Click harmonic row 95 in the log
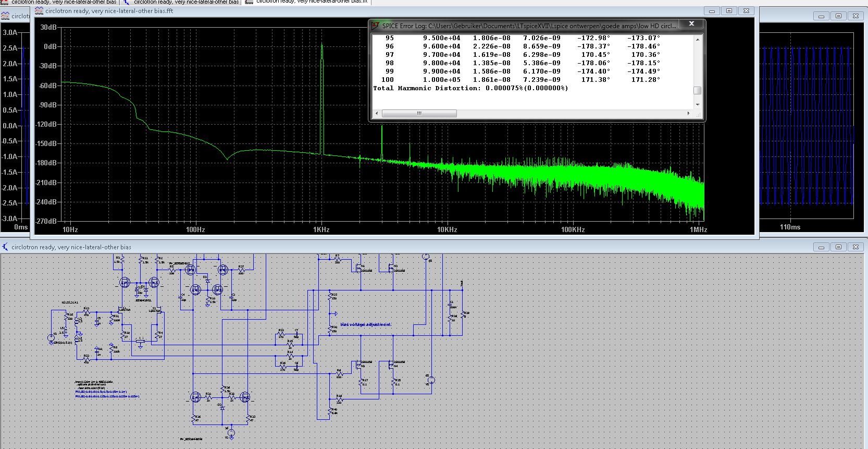Screen dimensions: 868x449 click(x=523, y=38)
